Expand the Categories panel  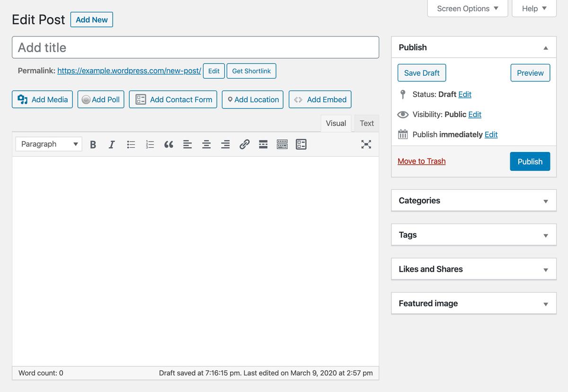pos(545,201)
